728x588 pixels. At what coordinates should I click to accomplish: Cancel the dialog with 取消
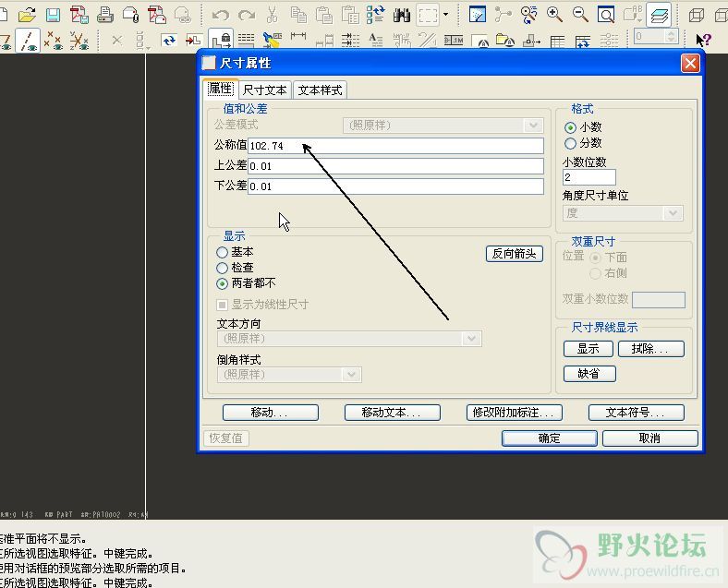click(650, 438)
